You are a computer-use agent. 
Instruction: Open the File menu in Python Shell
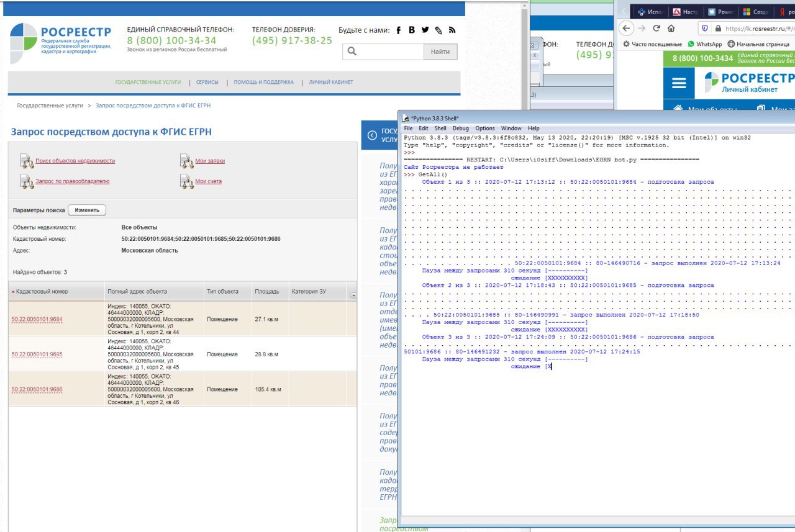pos(408,128)
